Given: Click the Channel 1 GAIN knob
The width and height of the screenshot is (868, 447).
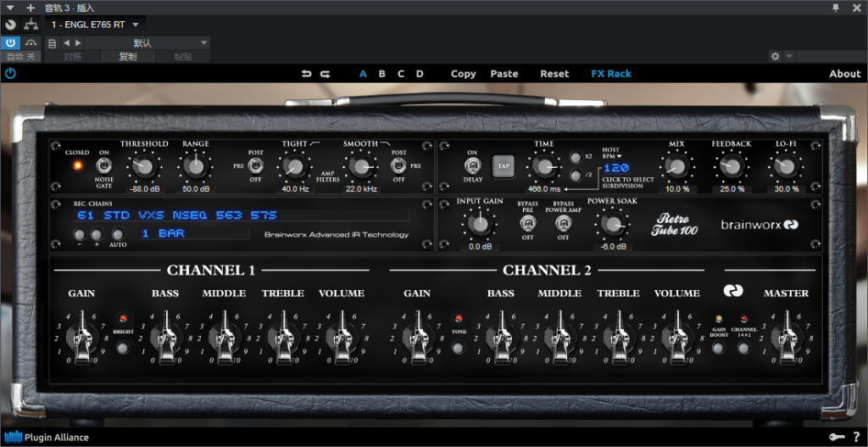Looking at the screenshot, I should 82,336.
